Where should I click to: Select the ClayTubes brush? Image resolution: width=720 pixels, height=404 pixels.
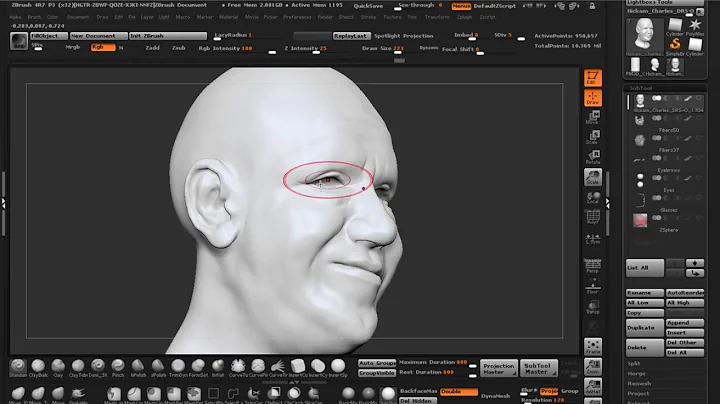tap(78, 368)
